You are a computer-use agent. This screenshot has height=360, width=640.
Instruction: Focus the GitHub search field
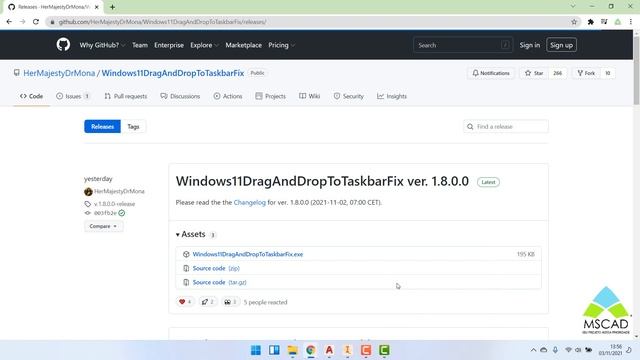pyautogui.click(x=463, y=45)
